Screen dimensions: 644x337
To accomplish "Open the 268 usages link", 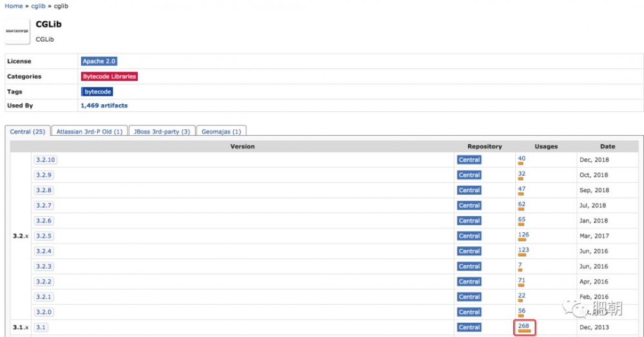I will pyautogui.click(x=523, y=326).
